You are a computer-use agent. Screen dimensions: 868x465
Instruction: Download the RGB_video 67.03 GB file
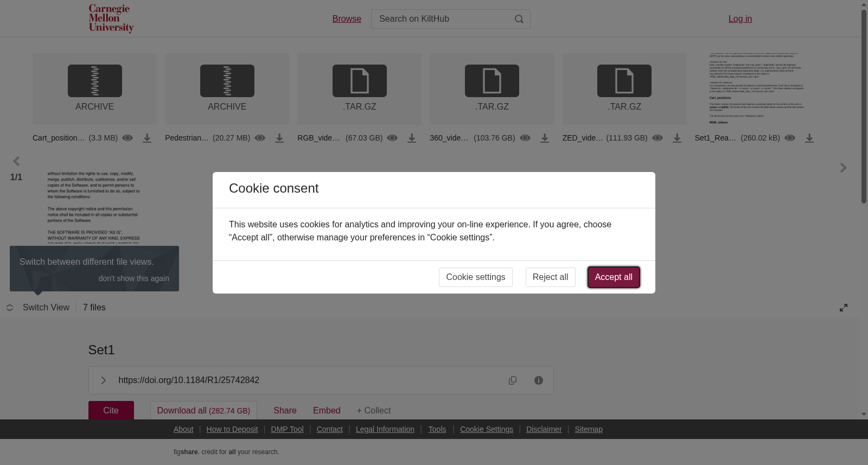point(412,138)
